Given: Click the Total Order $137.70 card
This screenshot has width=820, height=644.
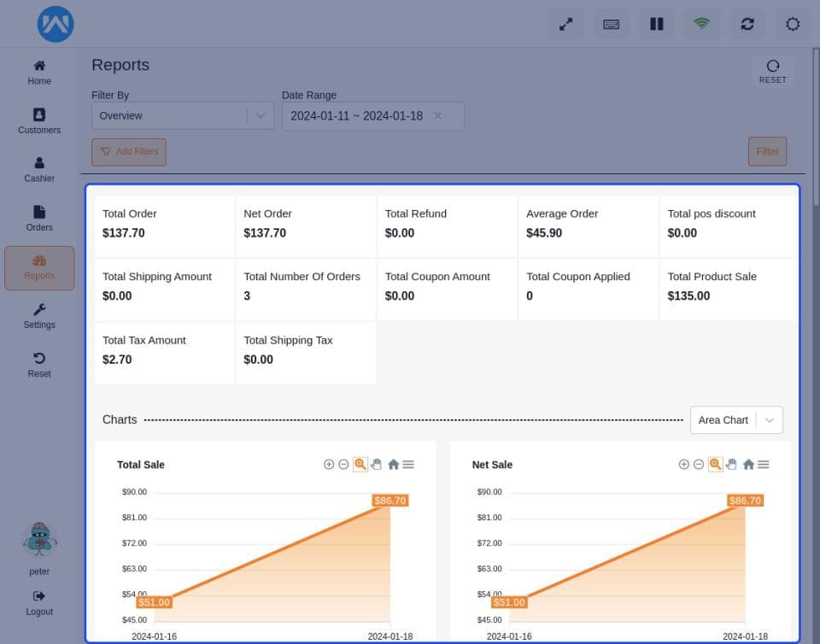Looking at the screenshot, I should click(x=165, y=226).
